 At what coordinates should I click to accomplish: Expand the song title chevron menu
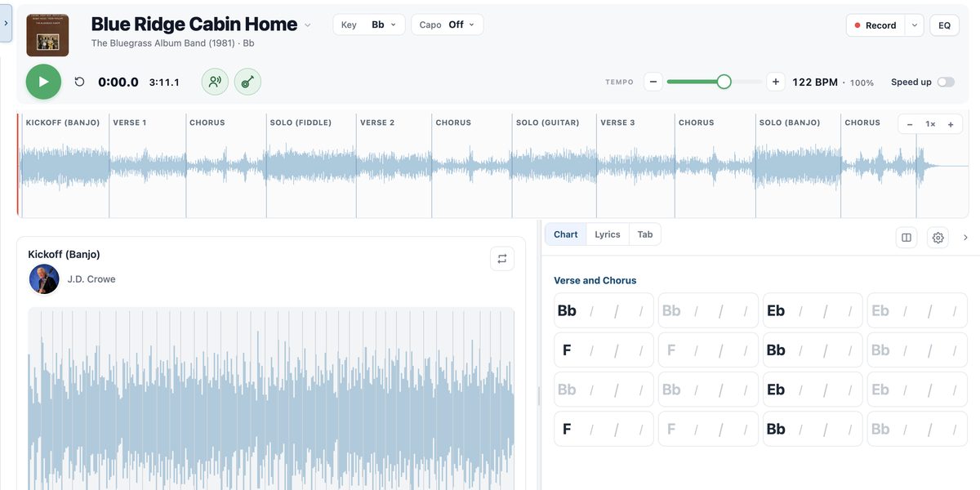tap(308, 25)
